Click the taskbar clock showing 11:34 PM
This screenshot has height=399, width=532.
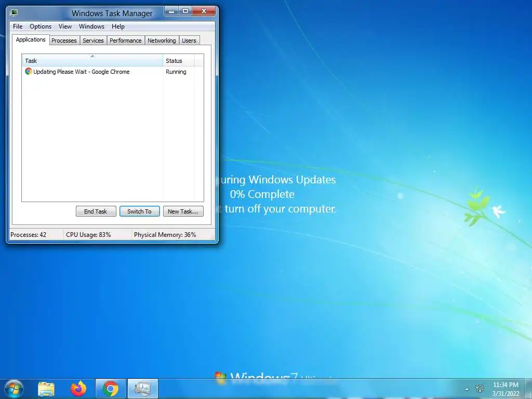[506, 389]
